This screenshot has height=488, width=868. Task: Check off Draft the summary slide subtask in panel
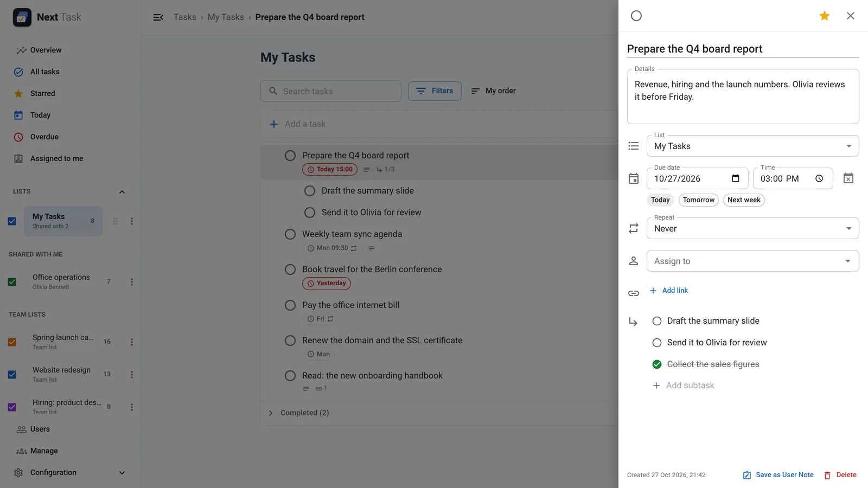(657, 321)
